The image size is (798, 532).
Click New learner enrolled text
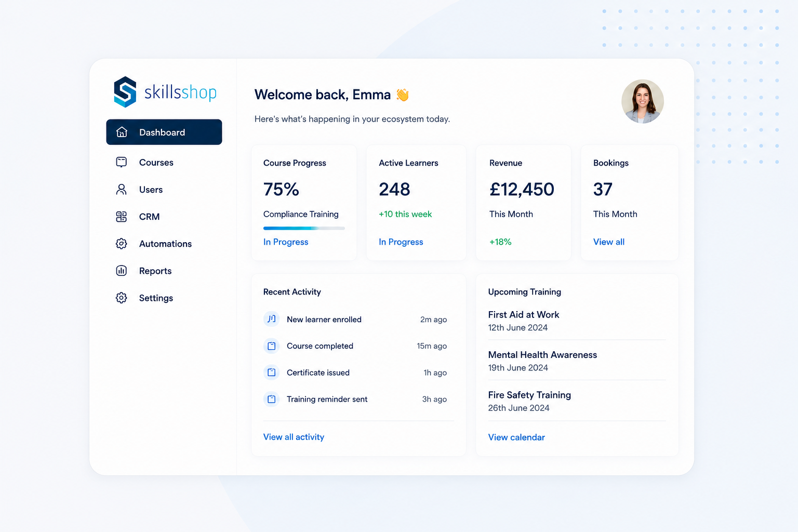point(324,320)
